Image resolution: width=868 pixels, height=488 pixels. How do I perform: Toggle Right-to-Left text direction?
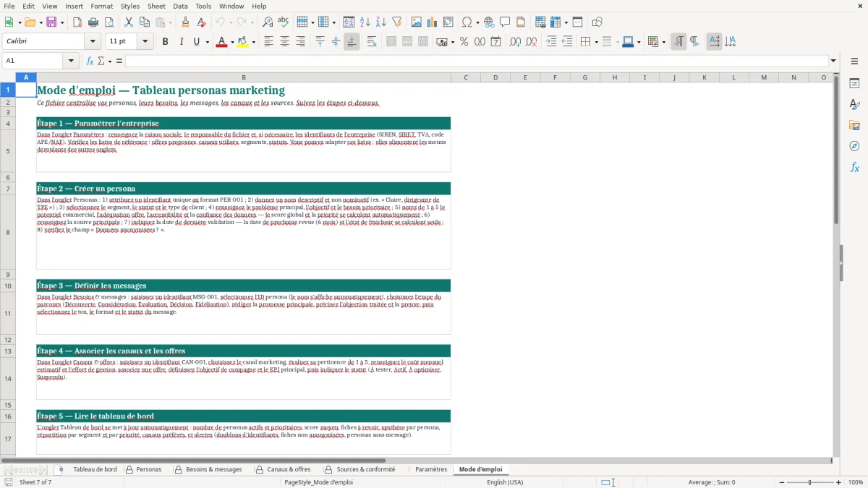pyautogui.click(x=694, y=42)
